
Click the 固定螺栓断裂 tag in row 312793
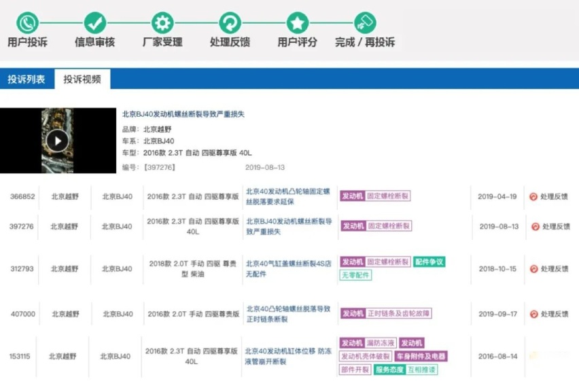(x=388, y=262)
